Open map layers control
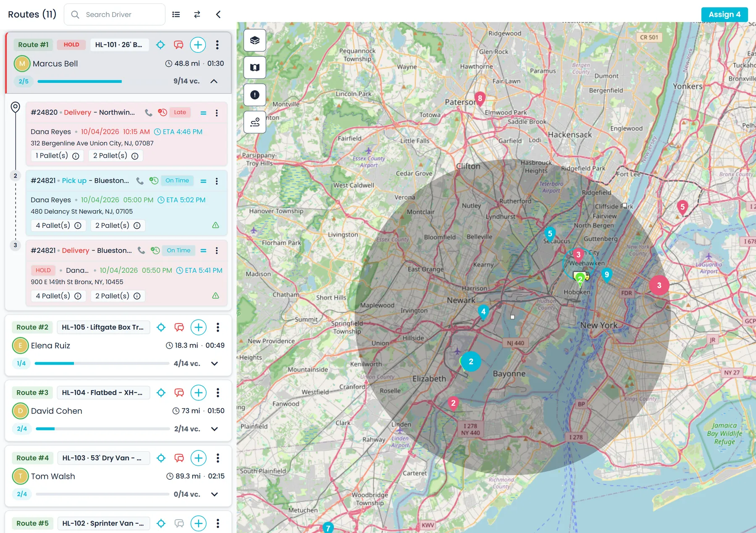 coord(255,40)
